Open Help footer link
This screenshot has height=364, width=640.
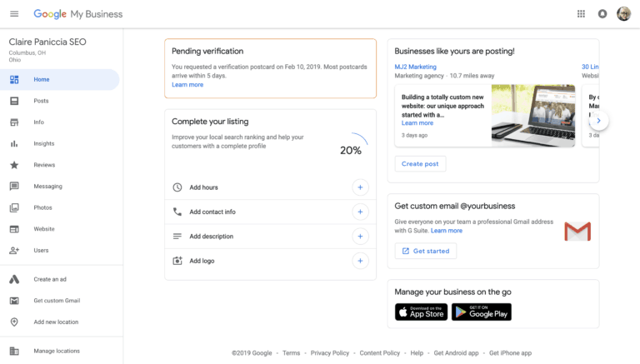click(417, 353)
